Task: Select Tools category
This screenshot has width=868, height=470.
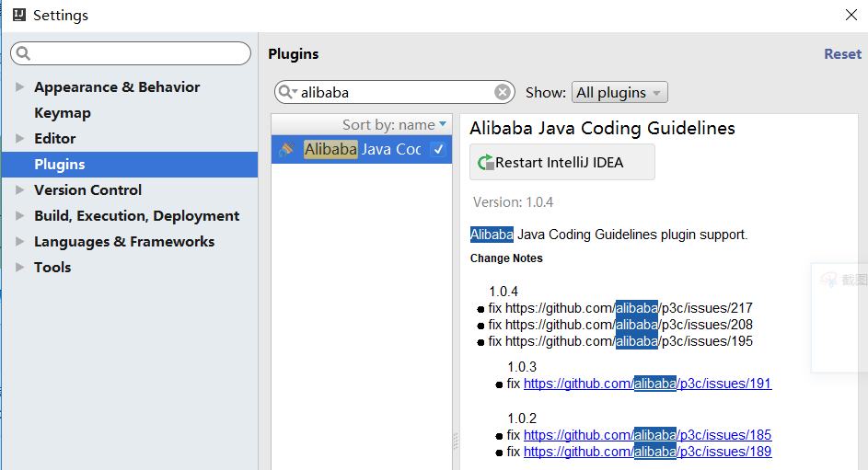Action: (x=52, y=267)
